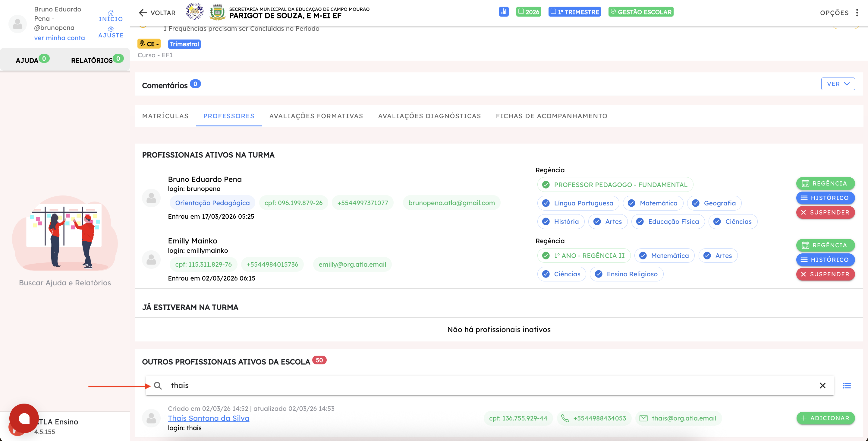Click the +5544997371077 phone chip
The image size is (868, 441).
point(363,203)
